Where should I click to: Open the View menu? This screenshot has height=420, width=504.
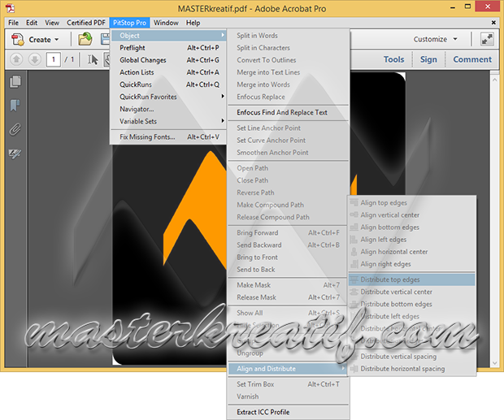(x=52, y=23)
